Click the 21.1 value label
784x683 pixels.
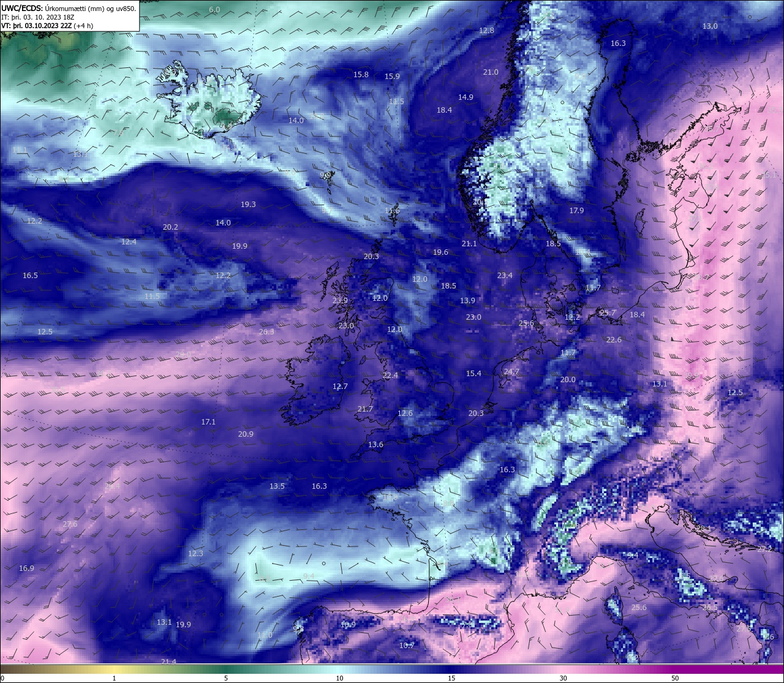(x=469, y=244)
